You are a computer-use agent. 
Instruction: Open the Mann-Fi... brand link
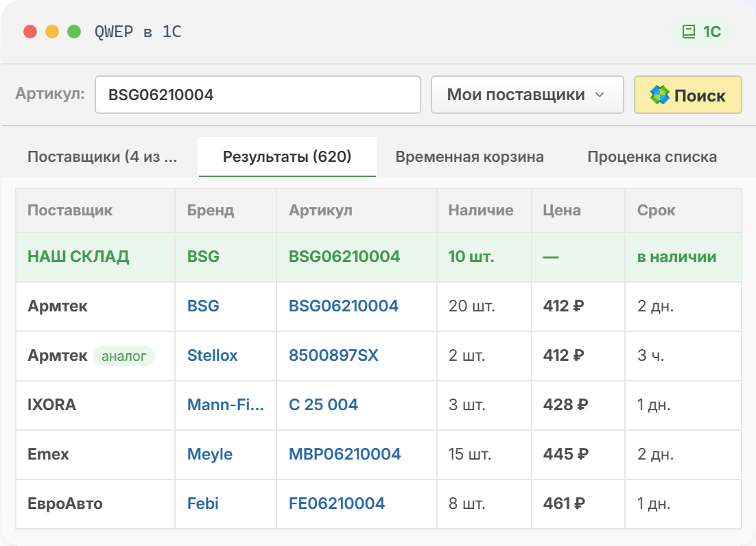pyautogui.click(x=226, y=404)
